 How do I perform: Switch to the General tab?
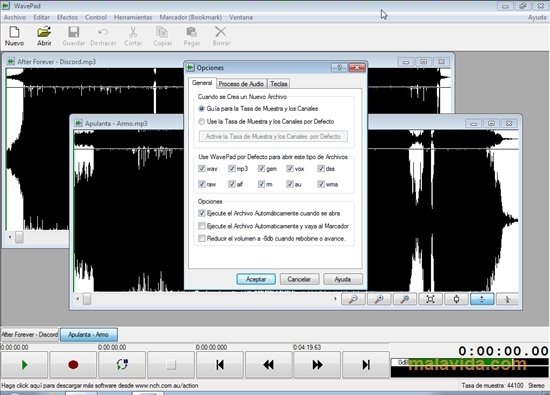(202, 83)
